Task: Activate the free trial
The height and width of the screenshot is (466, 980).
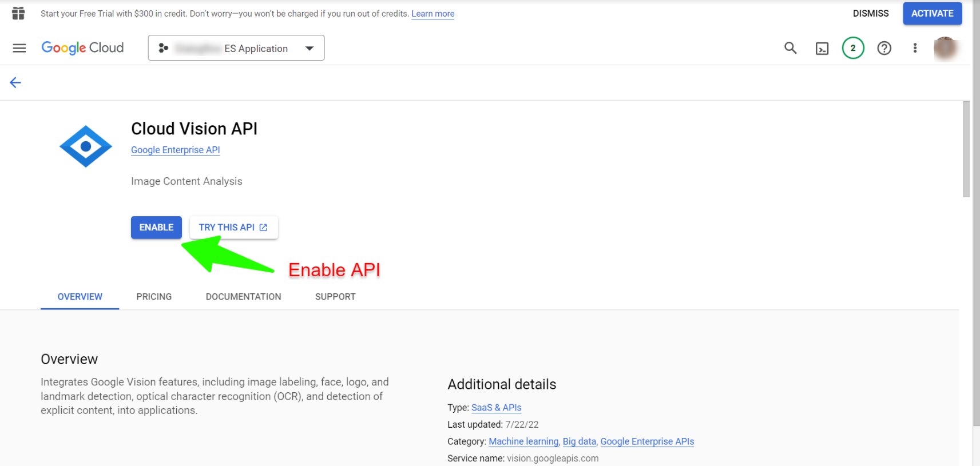Action: pos(932,13)
